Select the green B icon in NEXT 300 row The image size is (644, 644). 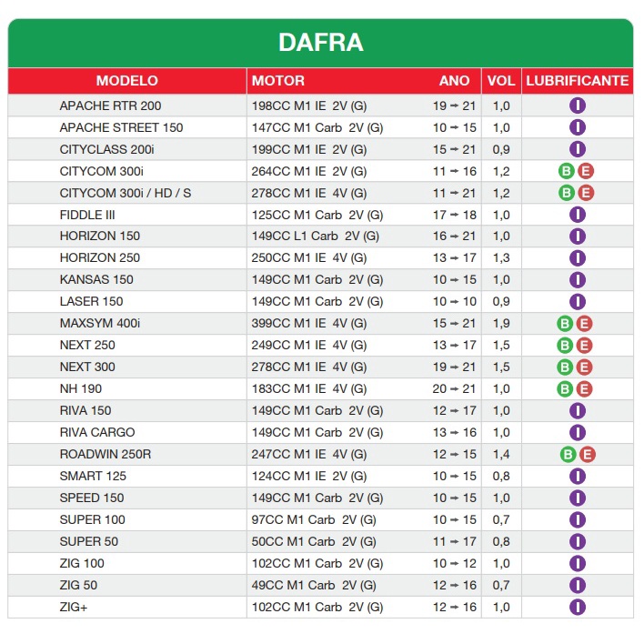pos(565,367)
